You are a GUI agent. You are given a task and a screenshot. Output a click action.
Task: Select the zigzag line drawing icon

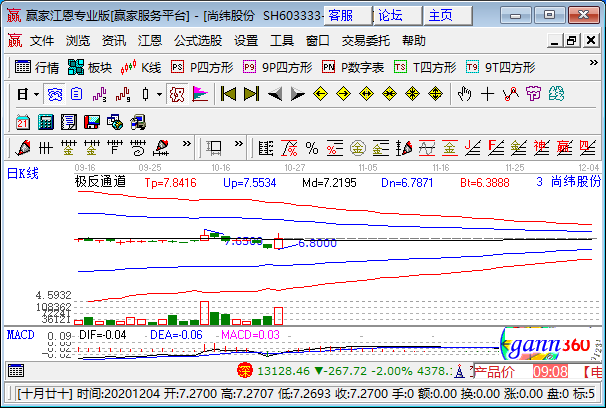coord(511,94)
